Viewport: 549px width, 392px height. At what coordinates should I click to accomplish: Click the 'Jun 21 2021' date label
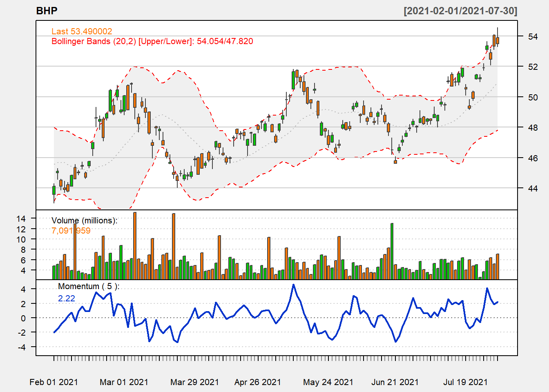tap(395, 382)
